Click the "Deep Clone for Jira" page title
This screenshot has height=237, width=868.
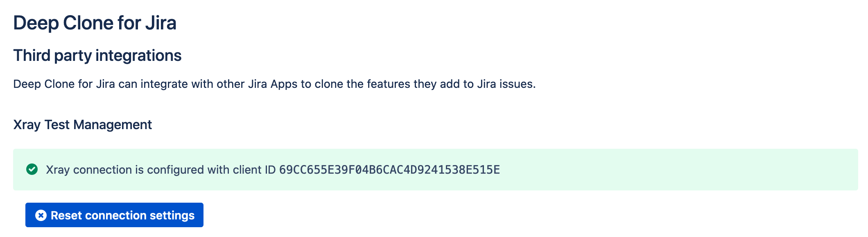point(95,23)
